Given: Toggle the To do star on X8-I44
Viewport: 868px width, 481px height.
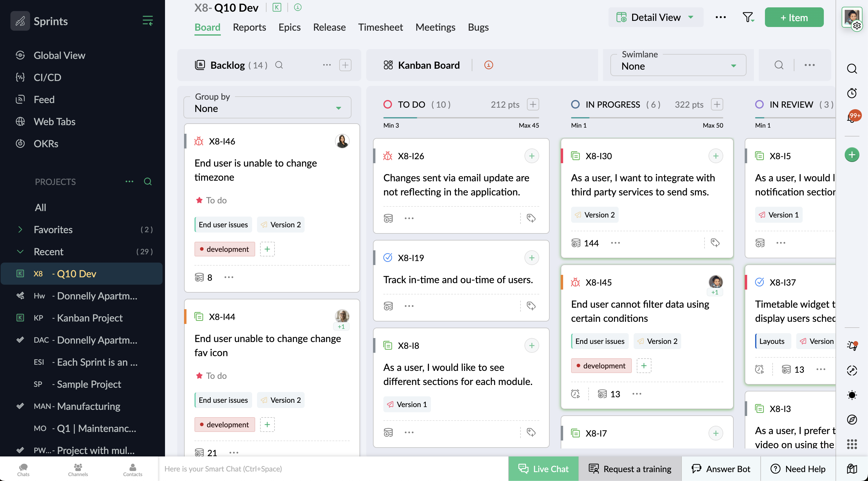Looking at the screenshot, I should 199,375.
